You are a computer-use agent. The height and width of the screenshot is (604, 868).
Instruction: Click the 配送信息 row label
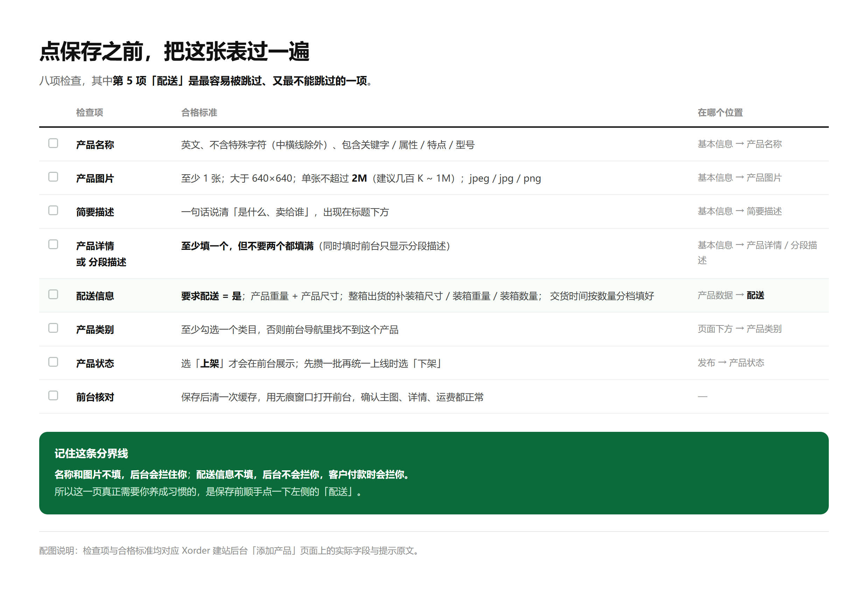pyautogui.click(x=95, y=296)
